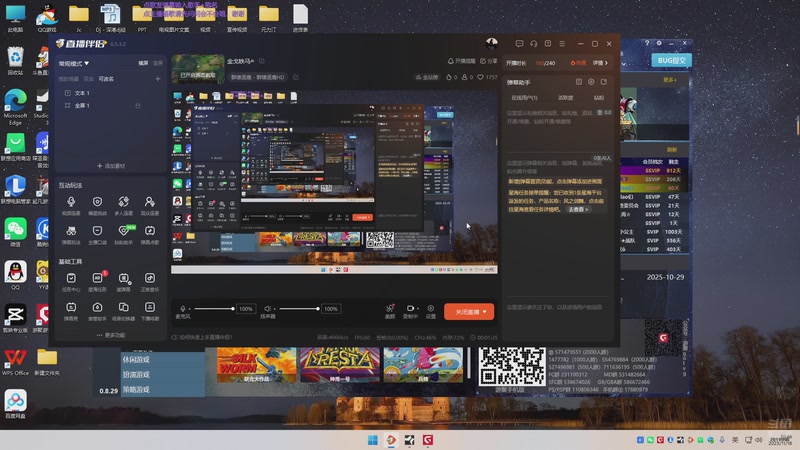The width and height of the screenshot is (800, 450).
Task: Toggle the lock on 全屏 1 source
Action: [139, 105]
